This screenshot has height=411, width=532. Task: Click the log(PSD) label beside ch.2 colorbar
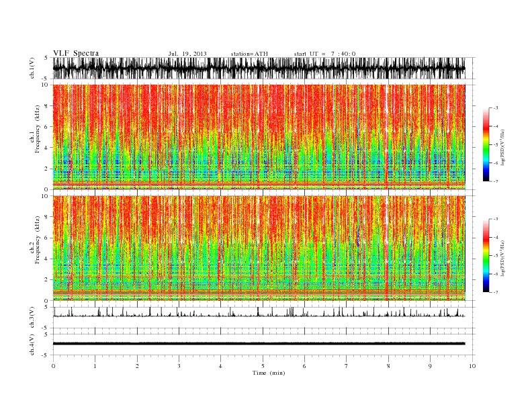[x=502, y=258]
